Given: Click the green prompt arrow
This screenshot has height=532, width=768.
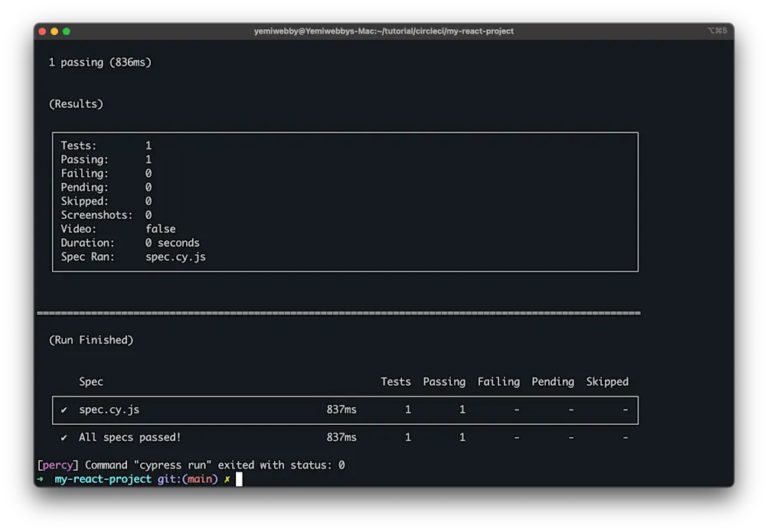Looking at the screenshot, I should tap(40, 479).
